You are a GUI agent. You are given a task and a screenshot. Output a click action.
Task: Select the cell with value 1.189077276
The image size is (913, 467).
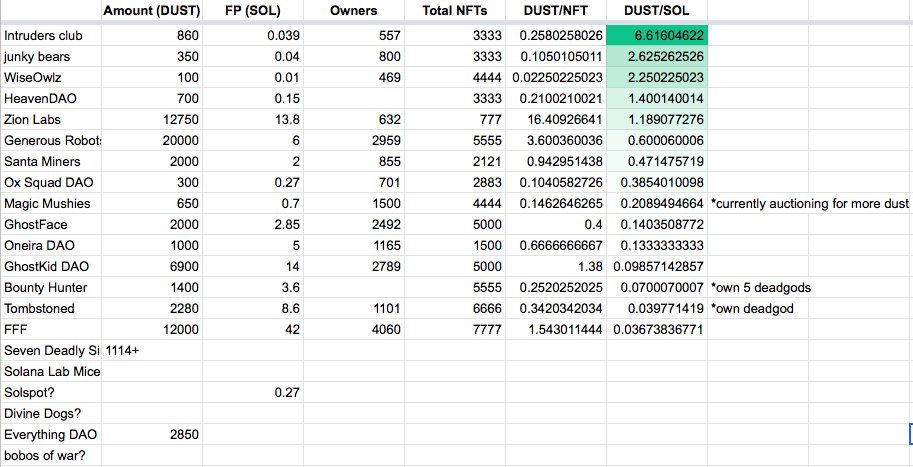(657, 119)
